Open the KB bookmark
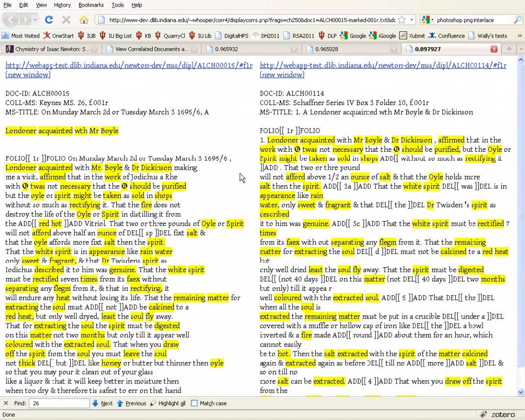 [x=144, y=35]
